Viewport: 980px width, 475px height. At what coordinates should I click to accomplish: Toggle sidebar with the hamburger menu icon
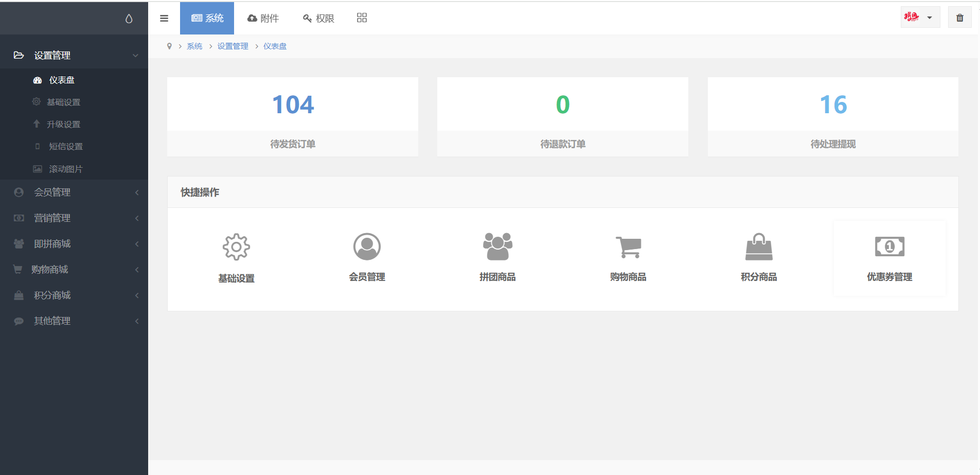point(164,19)
